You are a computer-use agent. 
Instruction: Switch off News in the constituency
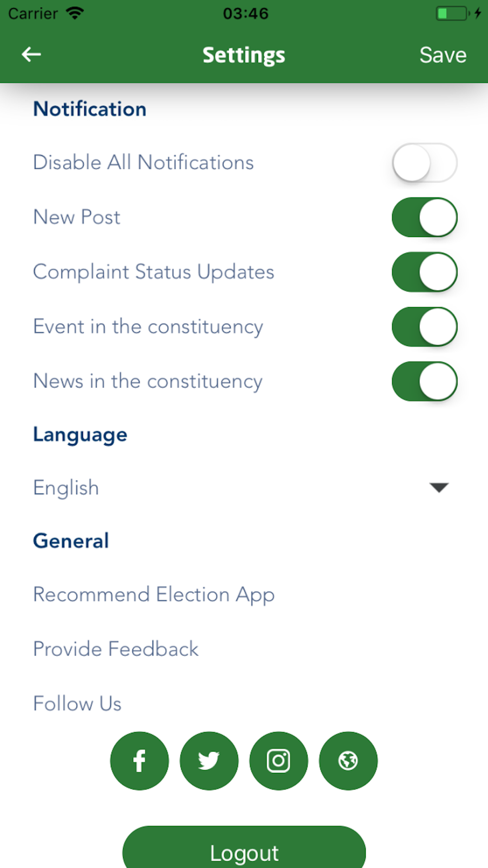(x=424, y=381)
